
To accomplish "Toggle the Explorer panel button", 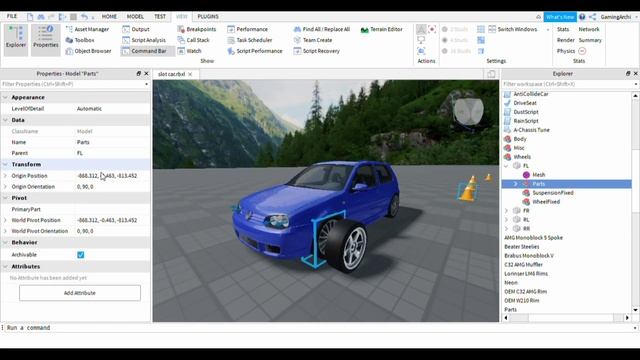I will 16,40.
